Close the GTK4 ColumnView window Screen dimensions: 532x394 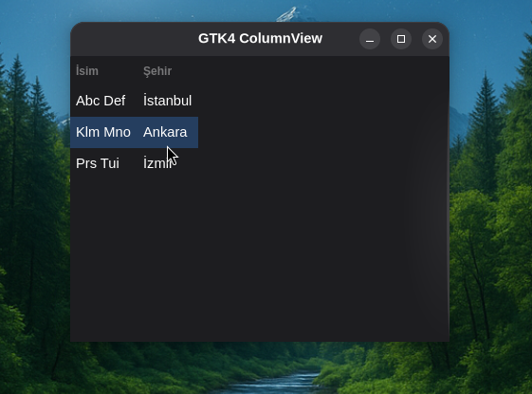(x=432, y=39)
